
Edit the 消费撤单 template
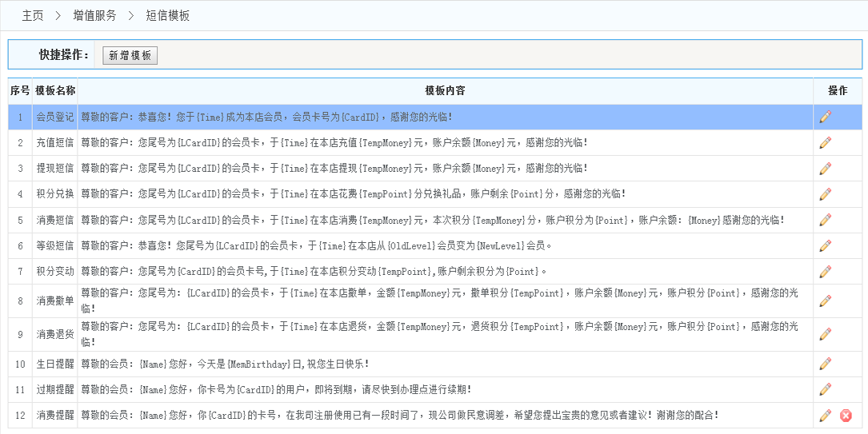[826, 301]
